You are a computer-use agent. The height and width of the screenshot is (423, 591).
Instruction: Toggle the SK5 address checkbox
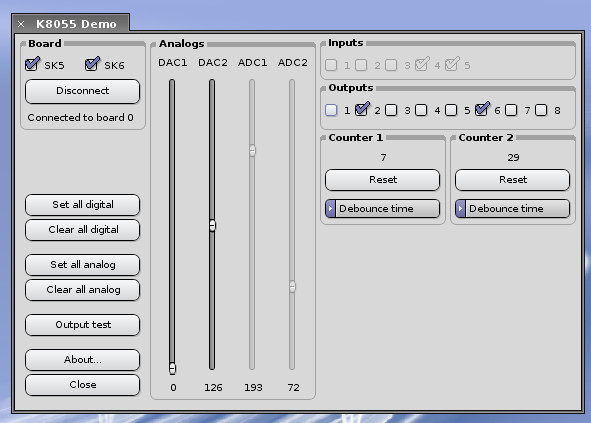click(32, 64)
